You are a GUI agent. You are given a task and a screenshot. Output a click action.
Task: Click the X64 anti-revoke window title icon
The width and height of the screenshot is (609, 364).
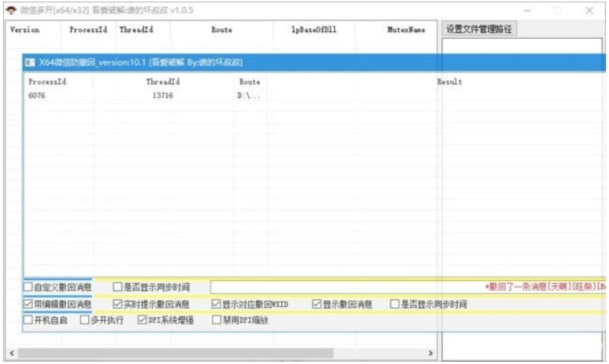click(30, 62)
